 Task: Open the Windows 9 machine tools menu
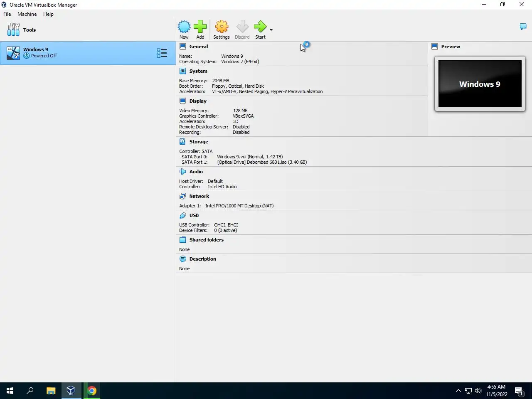pos(162,53)
